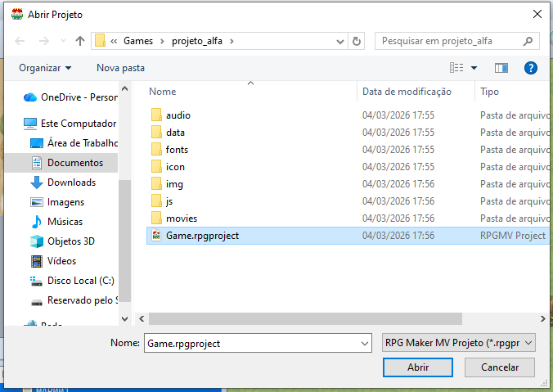Change the view layout icon

click(x=456, y=68)
